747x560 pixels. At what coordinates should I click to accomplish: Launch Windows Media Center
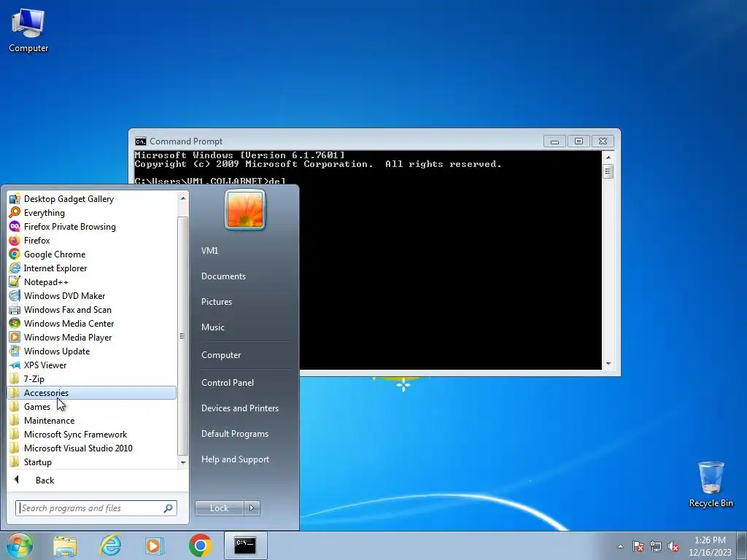(x=92, y=323)
